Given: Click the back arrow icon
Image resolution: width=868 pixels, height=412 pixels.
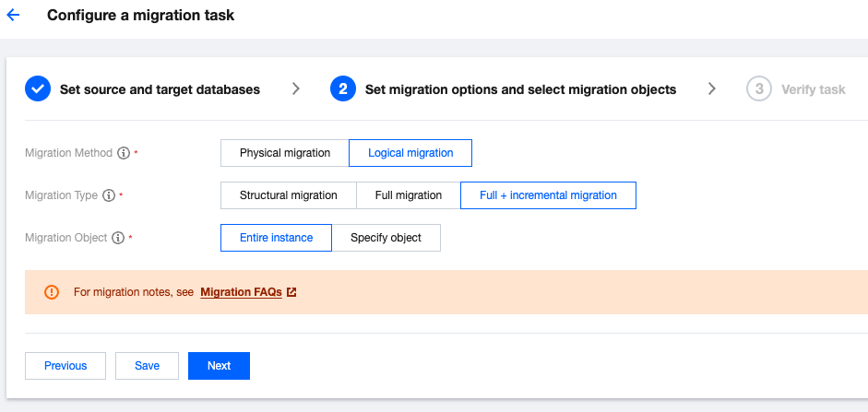Looking at the screenshot, I should pos(13,16).
